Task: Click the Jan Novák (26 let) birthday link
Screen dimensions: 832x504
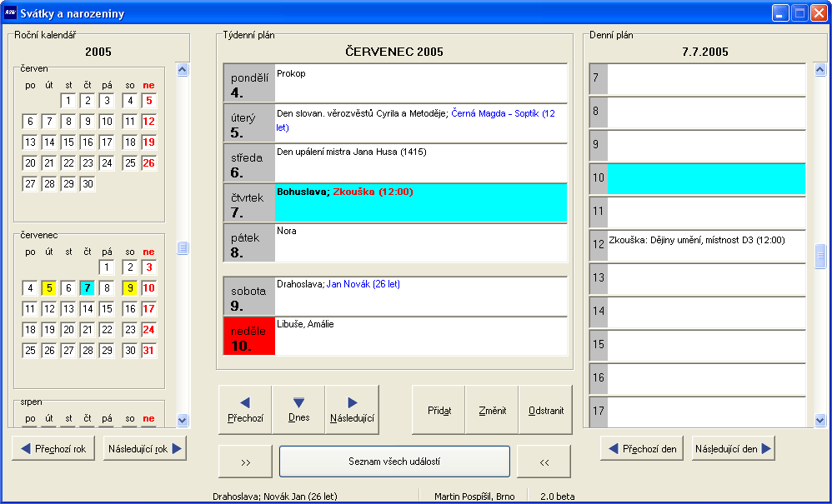Action: pyautogui.click(x=362, y=284)
